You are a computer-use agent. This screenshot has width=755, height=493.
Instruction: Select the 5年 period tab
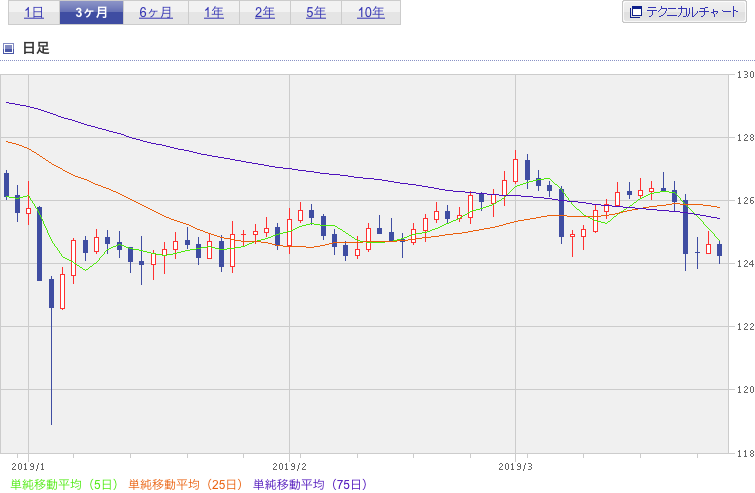(316, 12)
